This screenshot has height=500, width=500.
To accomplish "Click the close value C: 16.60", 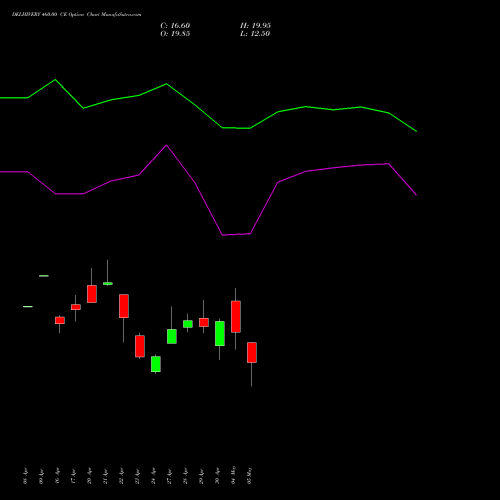I will (x=175, y=26).
